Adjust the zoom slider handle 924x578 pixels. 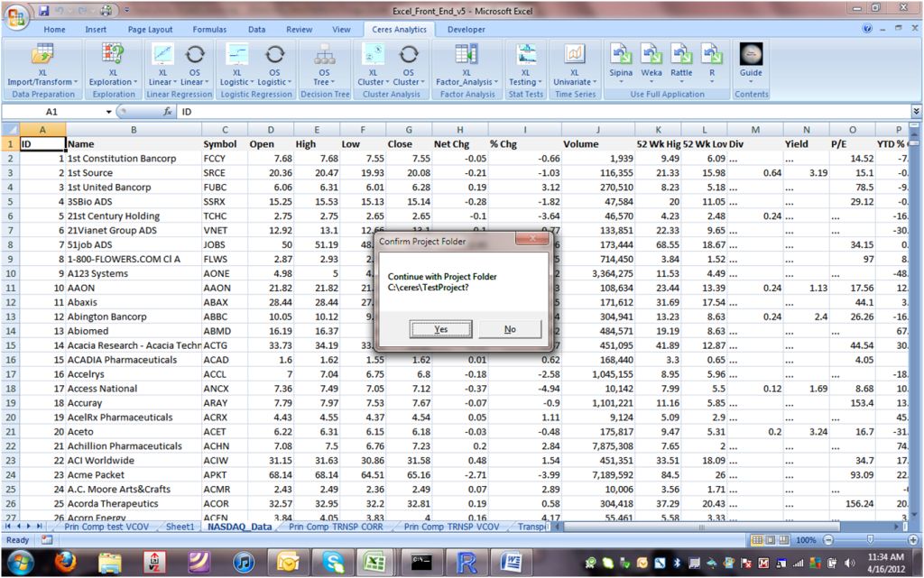(x=870, y=540)
